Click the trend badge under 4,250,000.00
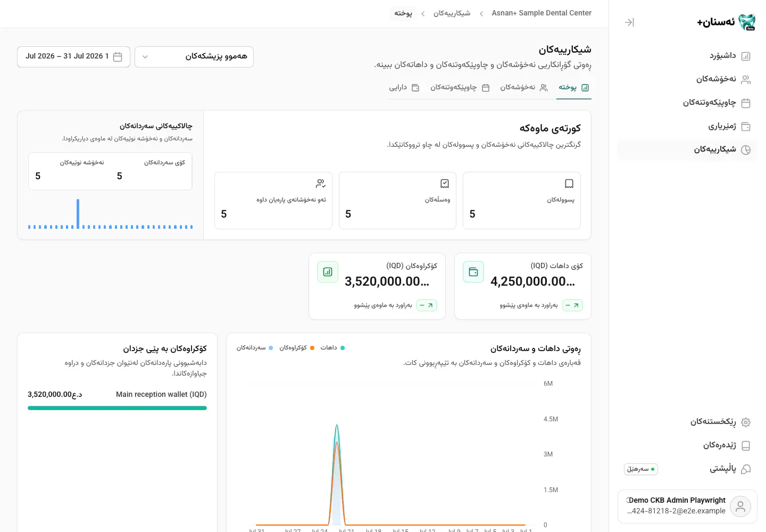 click(x=572, y=305)
